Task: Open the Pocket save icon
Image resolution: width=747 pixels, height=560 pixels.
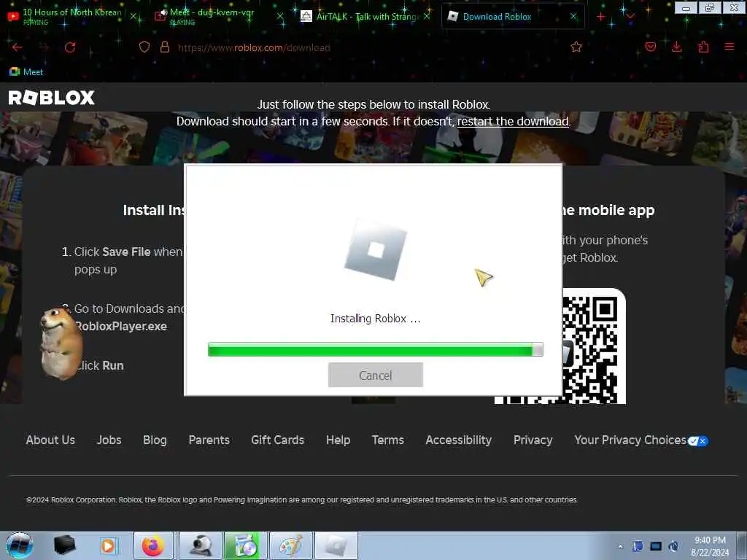Action: coord(650,47)
